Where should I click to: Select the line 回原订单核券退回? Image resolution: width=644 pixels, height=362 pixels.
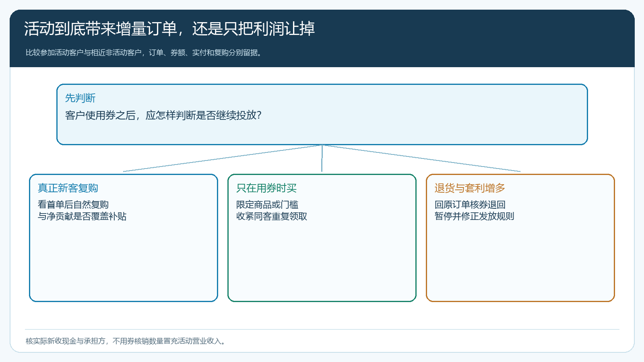pyautogui.click(x=470, y=205)
